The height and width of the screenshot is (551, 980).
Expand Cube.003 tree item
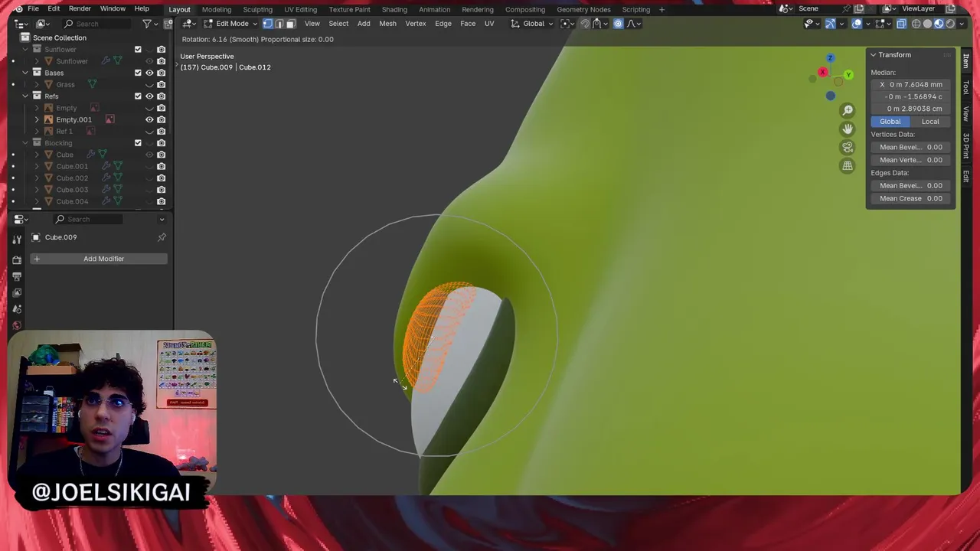tap(37, 190)
